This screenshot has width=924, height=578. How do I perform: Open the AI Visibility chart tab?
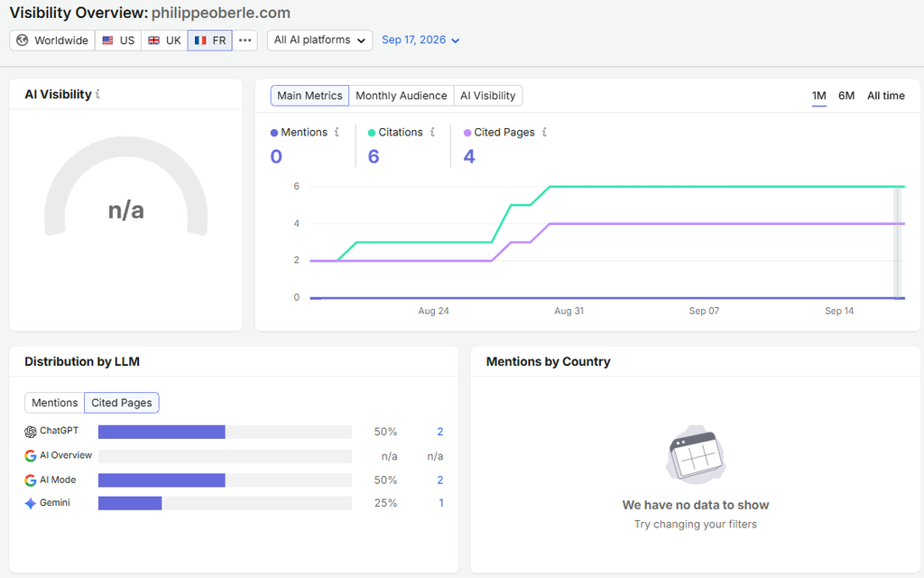(x=488, y=96)
